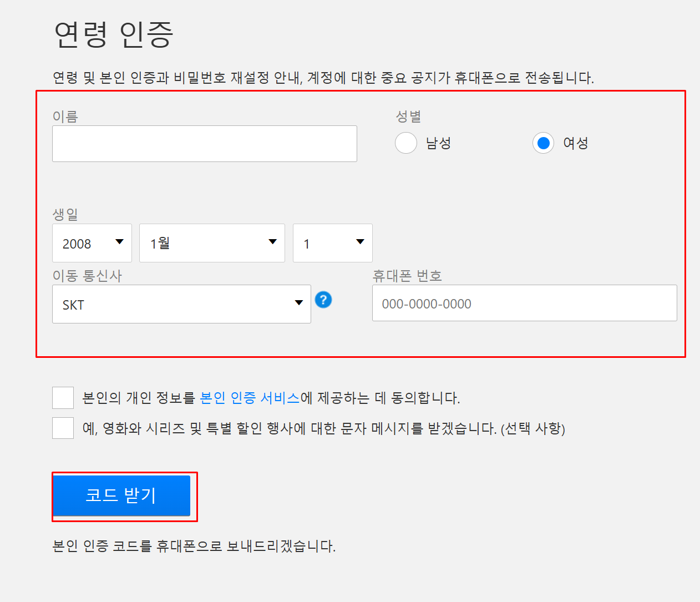Check the optional text message marketing checkbox
The width and height of the screenshot is (700, 602).
[63, 428]
